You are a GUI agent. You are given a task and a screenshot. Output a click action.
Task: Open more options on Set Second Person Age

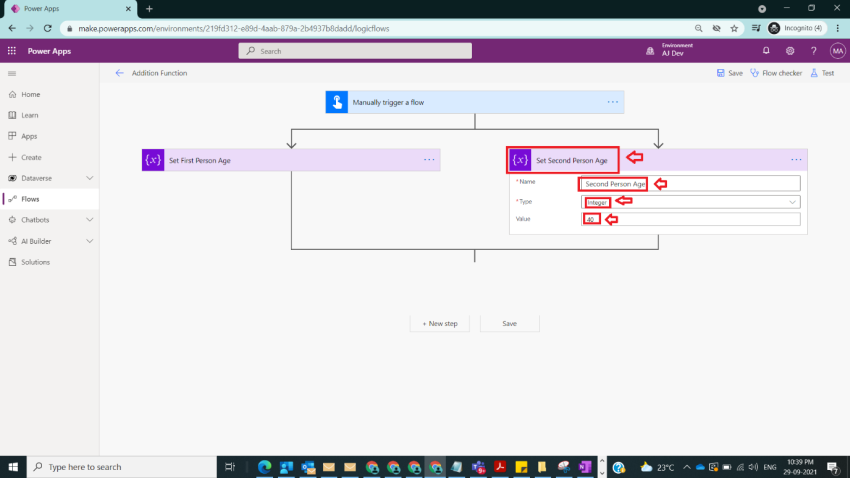coord(796,160)
